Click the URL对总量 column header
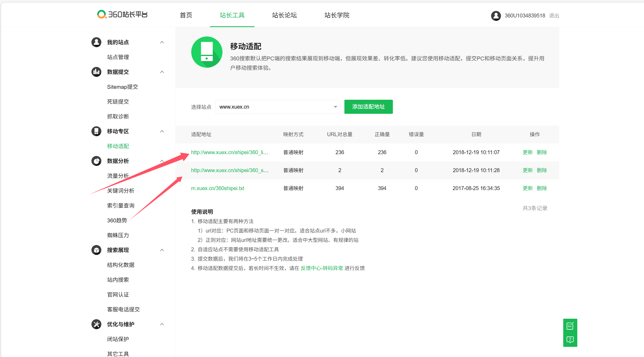Viewport: 644px width, 357px height. [340, 134]
